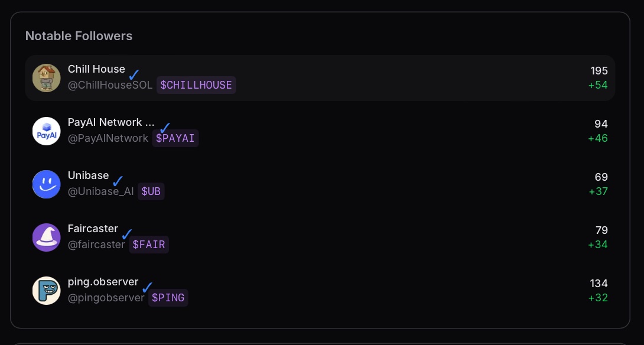The width and height of the screenshot is (644, 345).
Task: Select the $UB token tag
Action: tap(151, 191)
